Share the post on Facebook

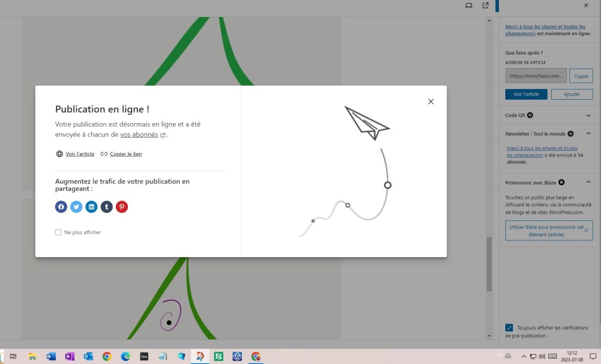pyautogui.click(x=61, y=207)
